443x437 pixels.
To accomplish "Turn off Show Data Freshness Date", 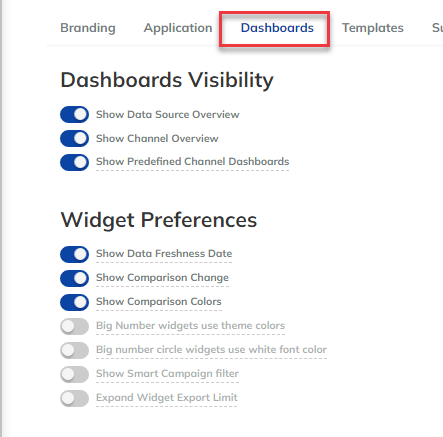I will click(x=74, y=254).
